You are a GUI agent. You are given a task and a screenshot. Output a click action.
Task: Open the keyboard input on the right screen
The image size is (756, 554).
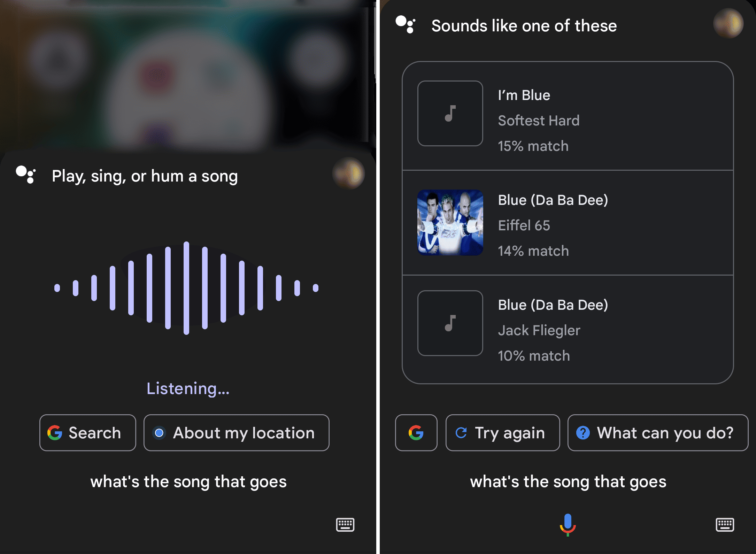pyautogui.click(x=726, y=525)
